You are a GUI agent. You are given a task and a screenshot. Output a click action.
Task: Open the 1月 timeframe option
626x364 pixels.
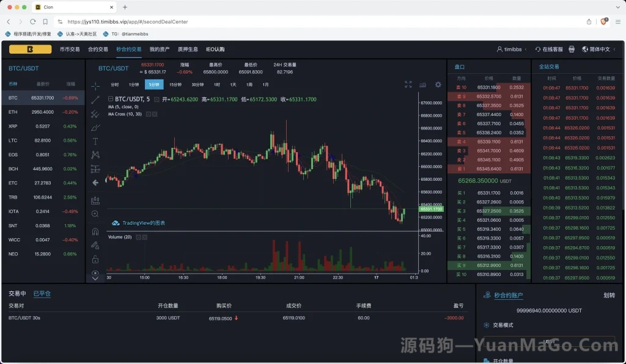click(264, 85)
